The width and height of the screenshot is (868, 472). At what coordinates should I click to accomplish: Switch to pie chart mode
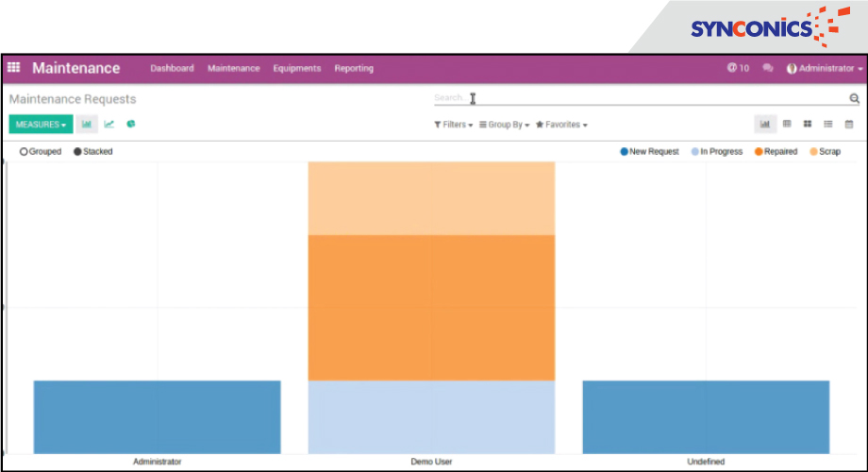[131, 124]
